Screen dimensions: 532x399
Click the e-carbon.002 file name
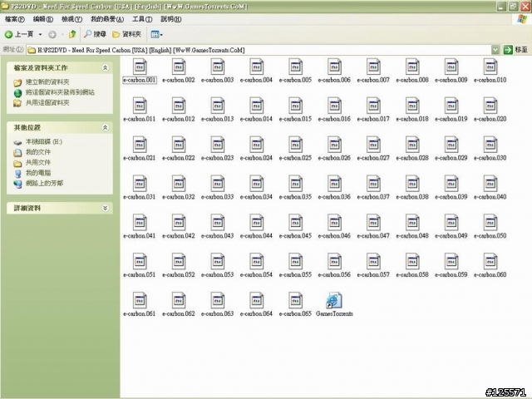179,80
